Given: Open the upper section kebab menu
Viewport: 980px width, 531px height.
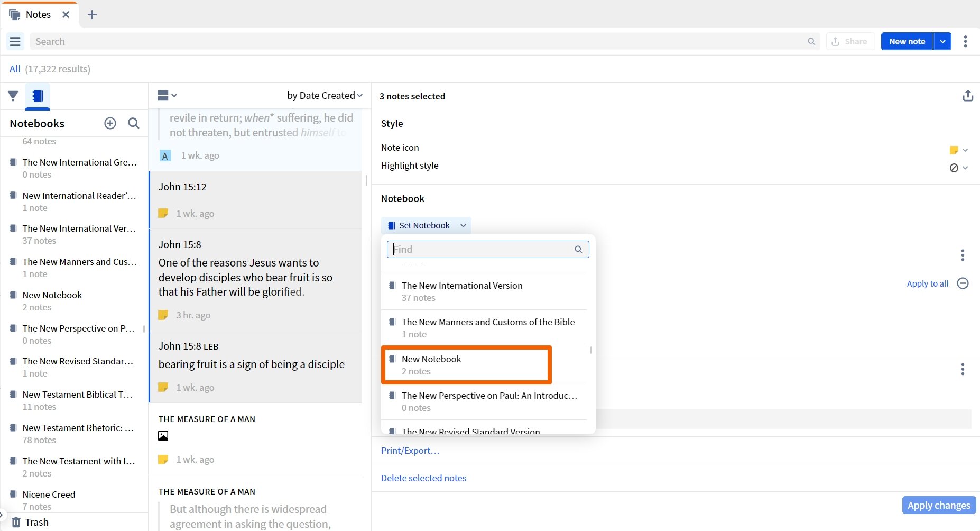Looking at the screenshot, I should (x=963, y=255).
